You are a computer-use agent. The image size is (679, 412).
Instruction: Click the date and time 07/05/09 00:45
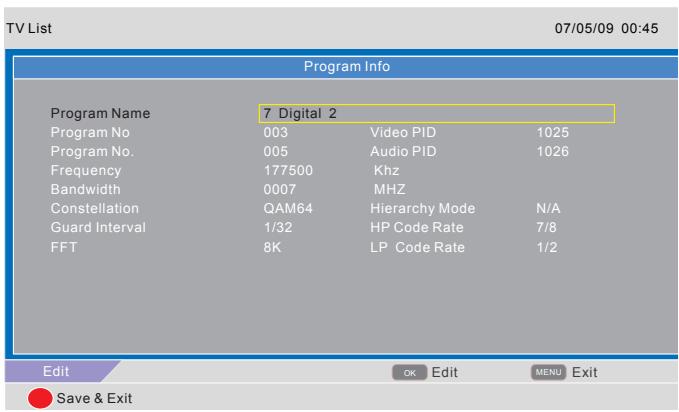[x=606, y=29]
